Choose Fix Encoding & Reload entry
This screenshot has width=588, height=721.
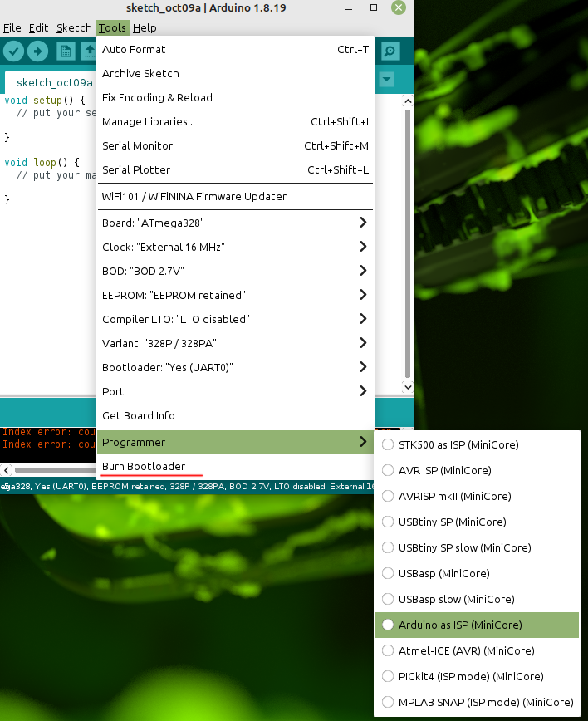(x=235, y=97)
